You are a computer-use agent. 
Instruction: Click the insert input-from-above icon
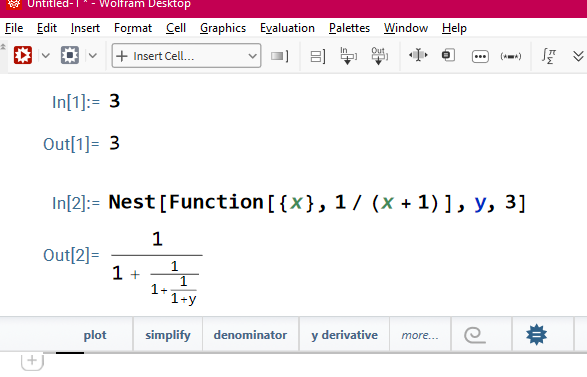[348, 55]
